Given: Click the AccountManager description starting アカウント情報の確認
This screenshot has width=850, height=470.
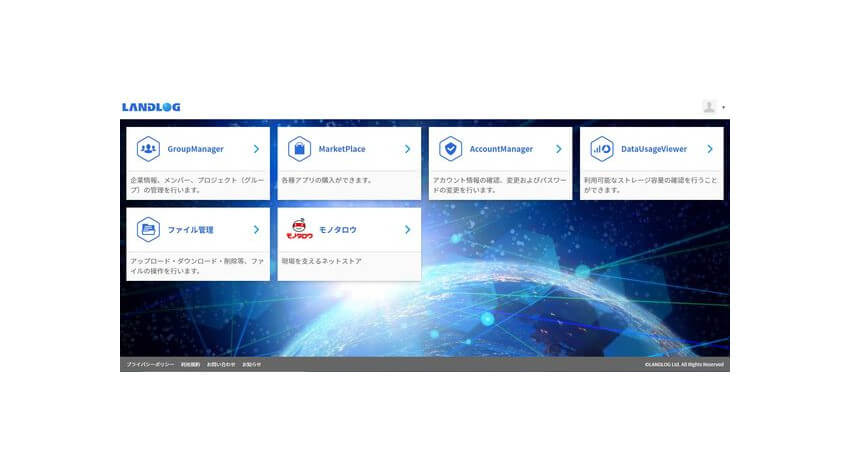Looking at the screenshot, I should click(500, 185).
